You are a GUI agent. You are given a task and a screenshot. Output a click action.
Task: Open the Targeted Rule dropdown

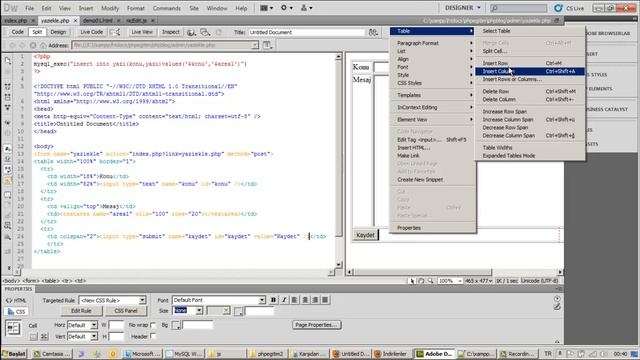pos(142,300)
